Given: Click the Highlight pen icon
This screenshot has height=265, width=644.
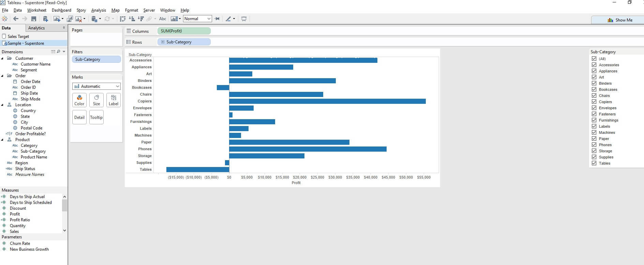Looking at the screenshot, I should [x=228, y=19].
